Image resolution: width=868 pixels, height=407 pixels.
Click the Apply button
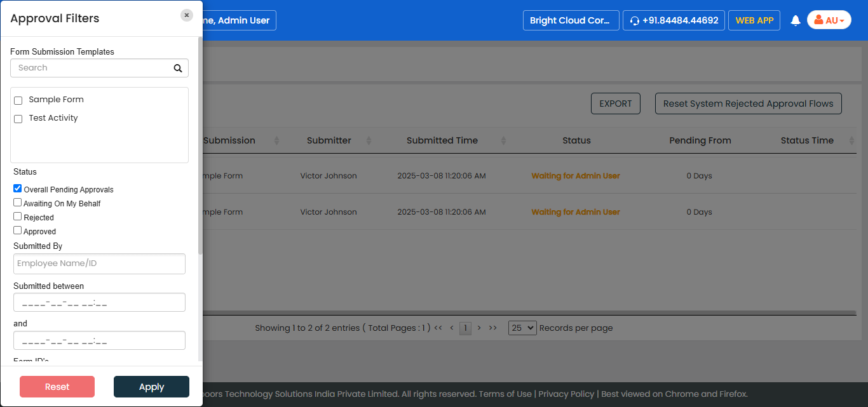151,387
